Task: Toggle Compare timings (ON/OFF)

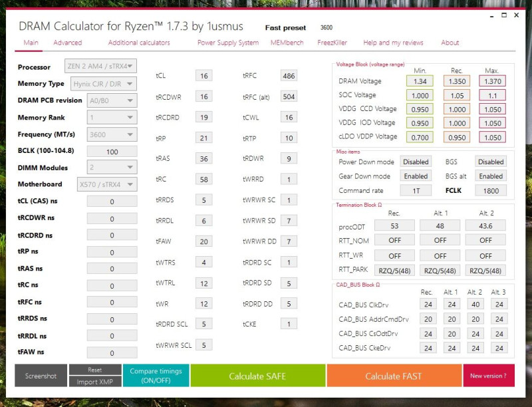Action: 156,376
